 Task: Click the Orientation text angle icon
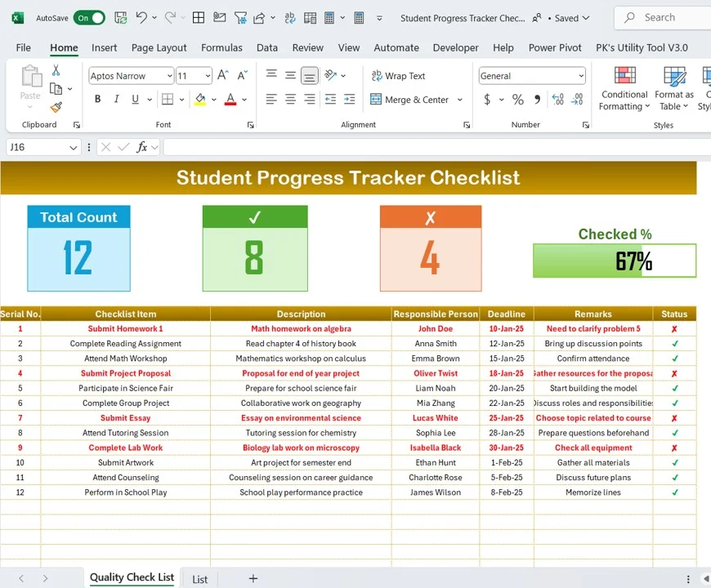tap(331, 75)
